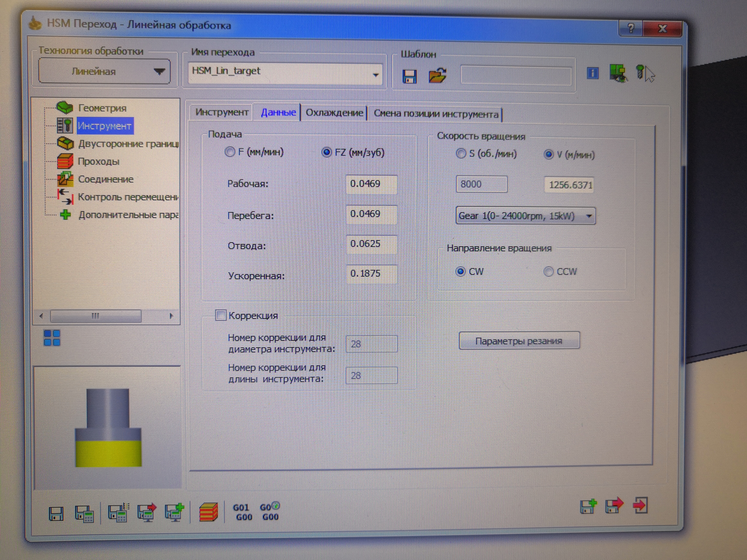Open the Gear 1 spindle dropdown
This screenshot has height=560, width=747.
point(589,216)
